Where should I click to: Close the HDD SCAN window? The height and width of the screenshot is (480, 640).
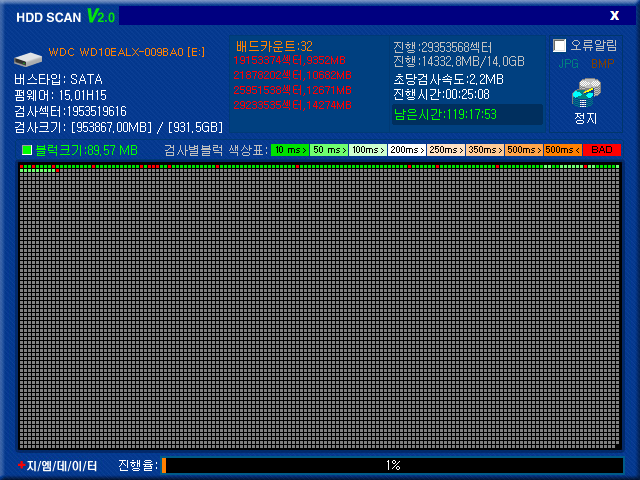pyautogui.click(x=614, y=16)
